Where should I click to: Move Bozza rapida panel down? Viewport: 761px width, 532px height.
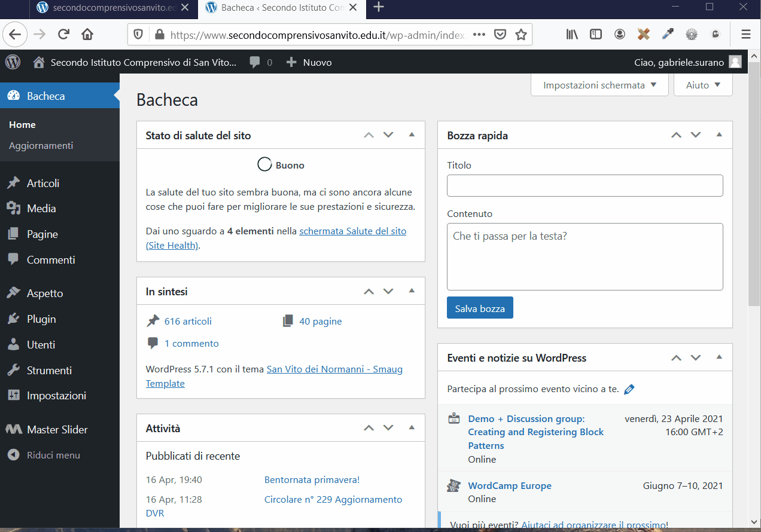coord(696,135)
